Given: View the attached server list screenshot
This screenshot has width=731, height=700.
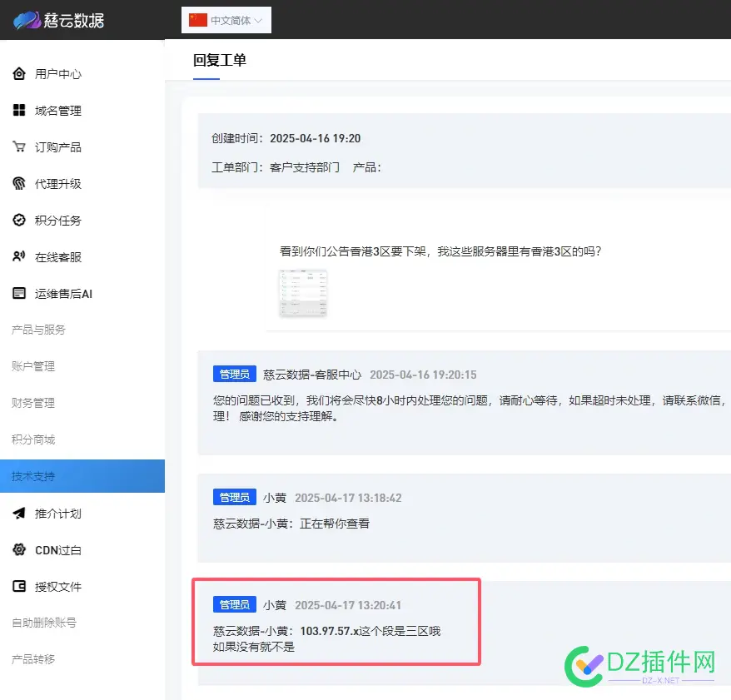Looking at the screenshot, I should (301, 295).
